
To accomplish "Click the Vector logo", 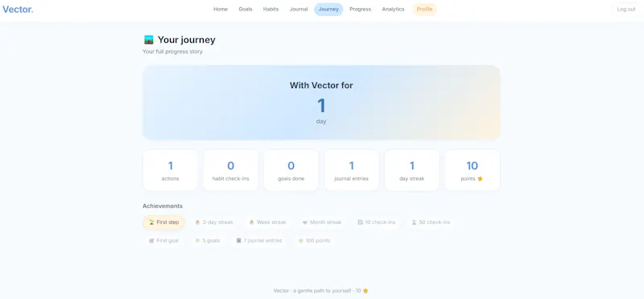I will (x=18, y=9).
